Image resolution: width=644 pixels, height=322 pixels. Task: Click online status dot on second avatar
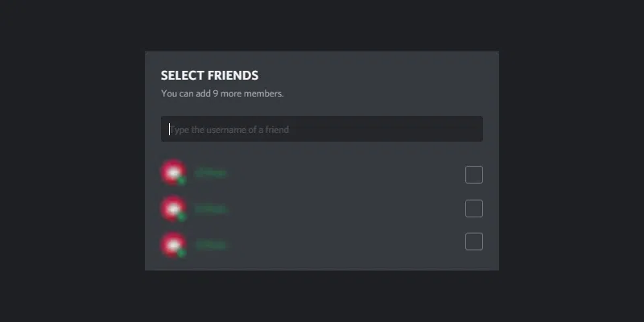coord(182,217)
